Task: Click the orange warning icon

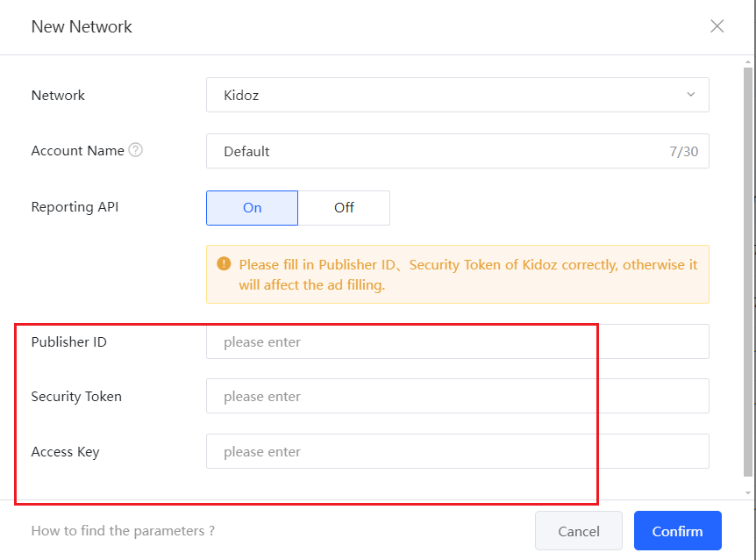Action: [x=224, y=263]
